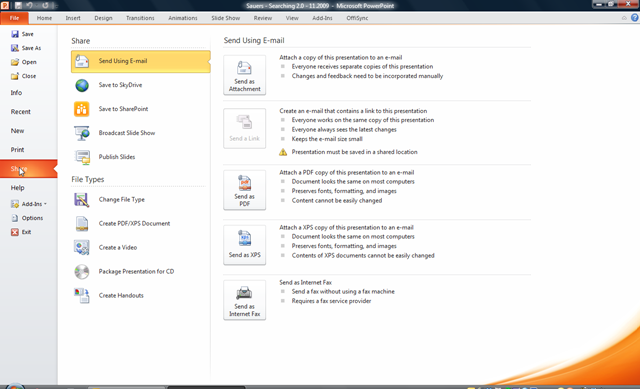Select Save to SkyDrive globe icon
The width and height of the screenshot is (640, 389).
[82, 85]
